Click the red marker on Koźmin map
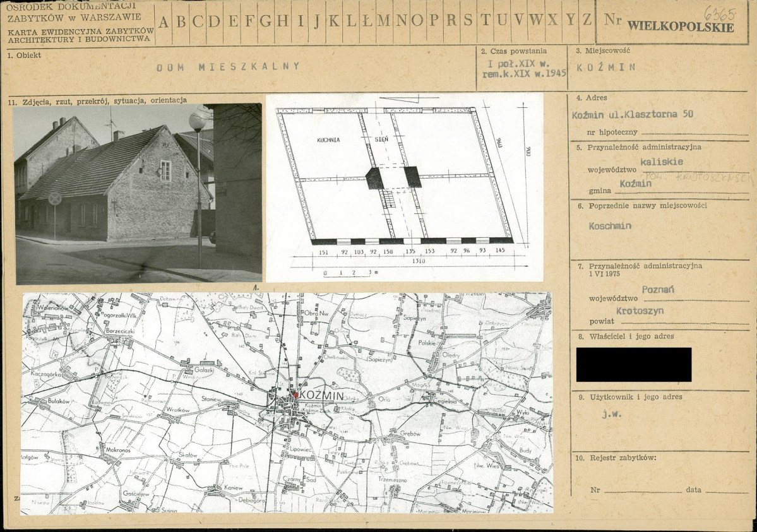 tap(295, 394)
